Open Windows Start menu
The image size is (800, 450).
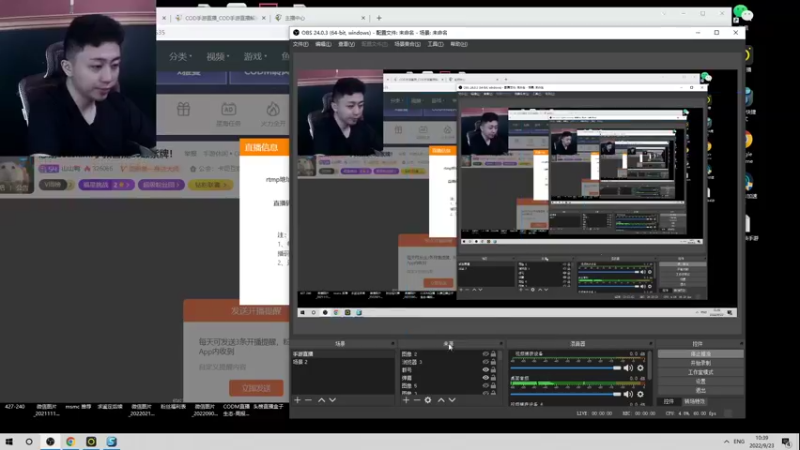9,441
